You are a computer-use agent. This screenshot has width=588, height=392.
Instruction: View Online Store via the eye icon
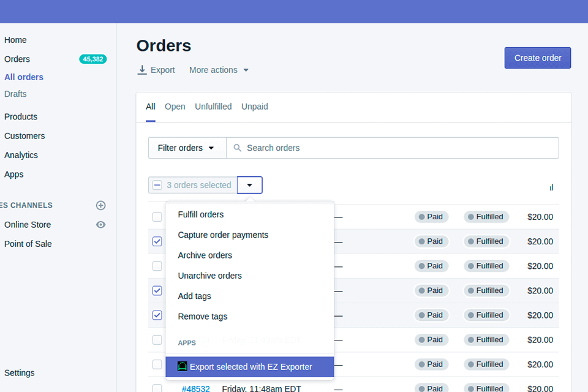(x=101, y=225)
